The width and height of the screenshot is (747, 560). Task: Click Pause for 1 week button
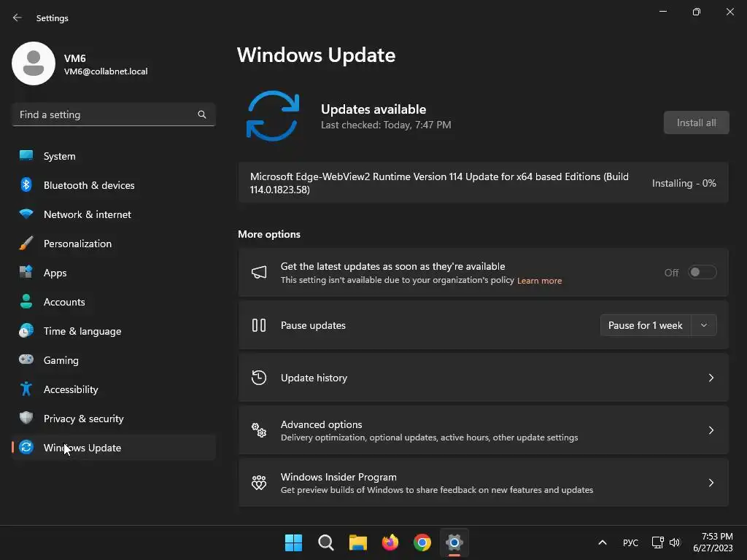pyautogui.click(x=646, y=325)
